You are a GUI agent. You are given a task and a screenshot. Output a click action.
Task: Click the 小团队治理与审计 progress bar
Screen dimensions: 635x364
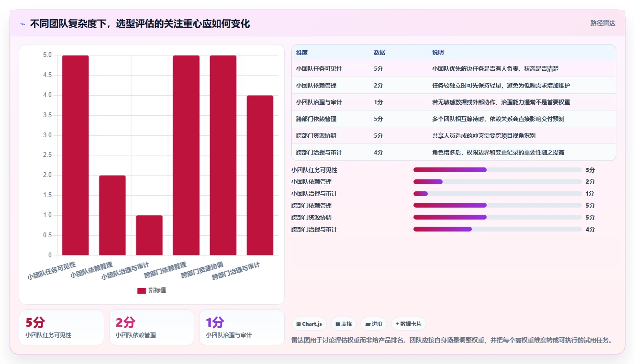coord(498,194)
